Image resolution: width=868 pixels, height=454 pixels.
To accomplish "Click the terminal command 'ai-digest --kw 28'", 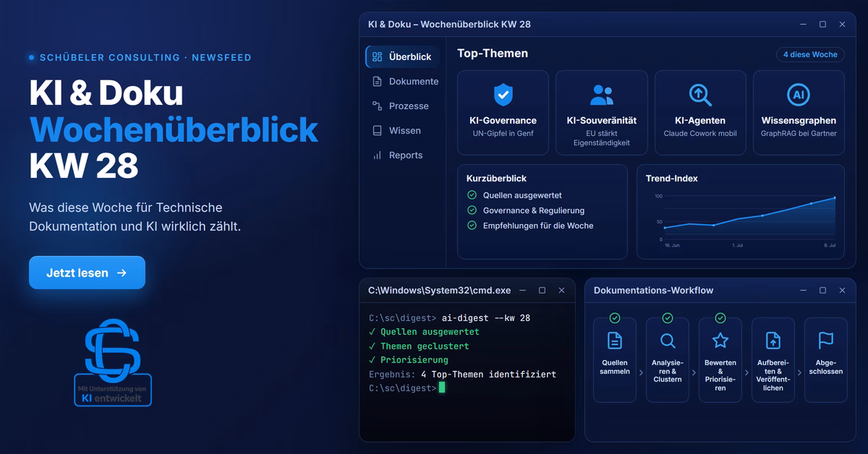I will (486, 318).
